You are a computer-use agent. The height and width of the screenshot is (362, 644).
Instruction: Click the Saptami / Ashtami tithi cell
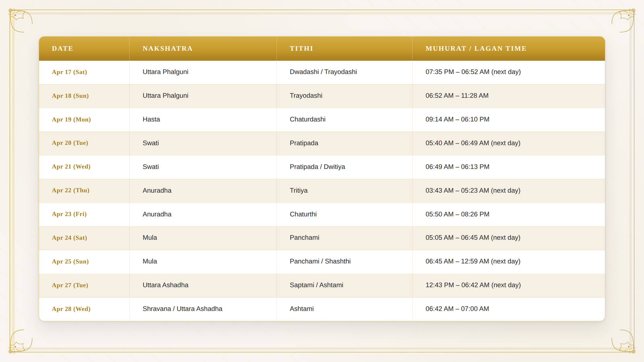(345, 286)
